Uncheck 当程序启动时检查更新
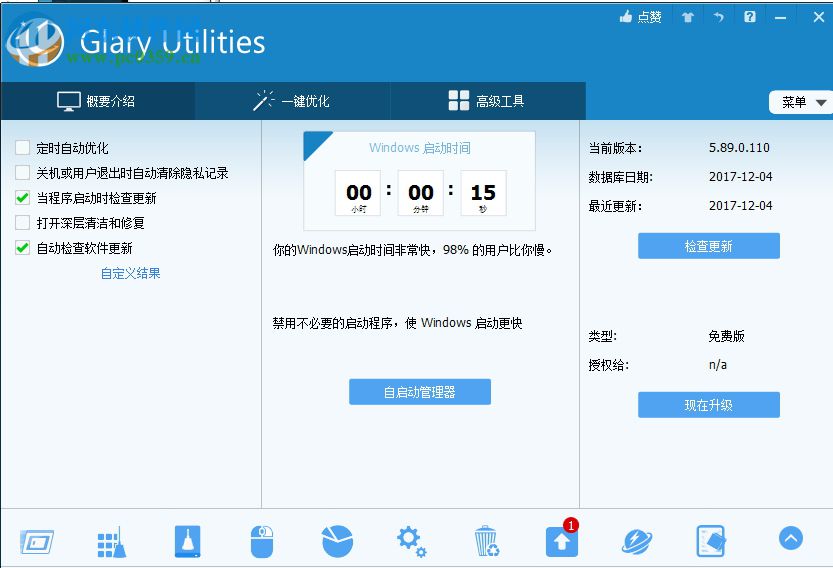Screen dimensions: 833x568 [22, 198]
